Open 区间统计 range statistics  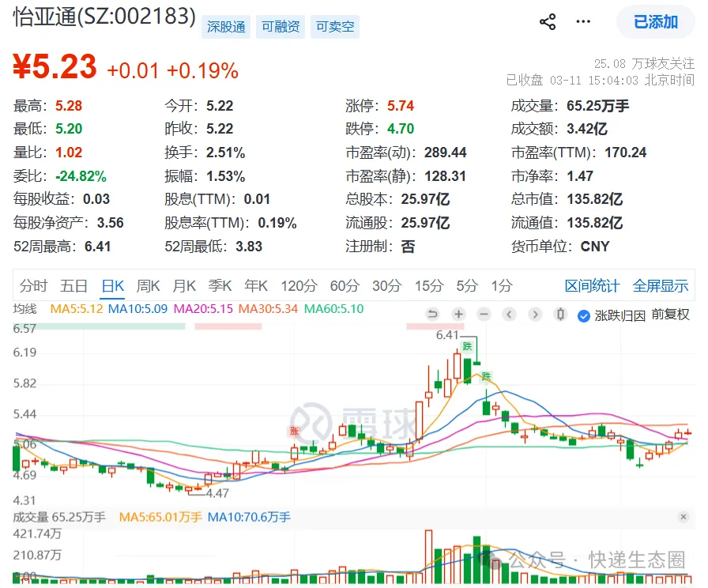(x=592, y=286)
